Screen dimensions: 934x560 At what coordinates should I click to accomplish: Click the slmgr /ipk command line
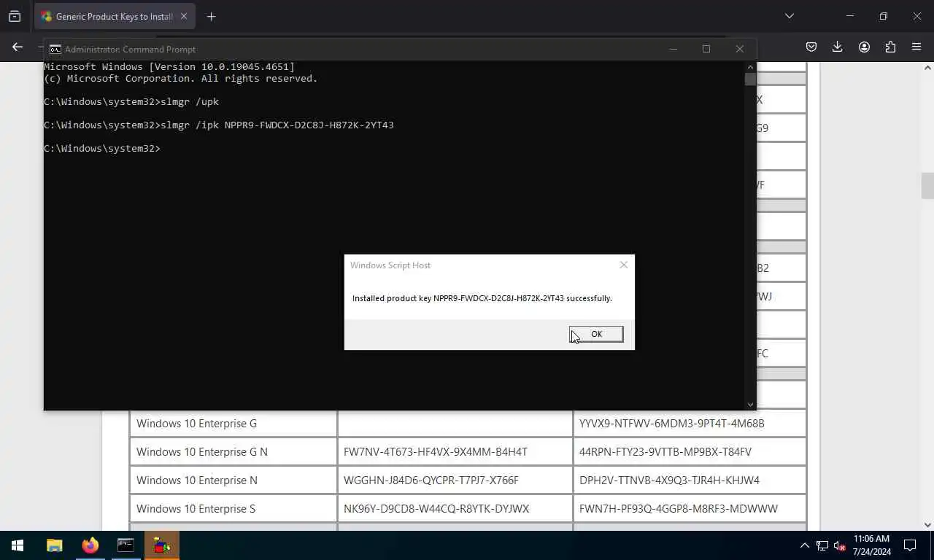click(219, 125)
